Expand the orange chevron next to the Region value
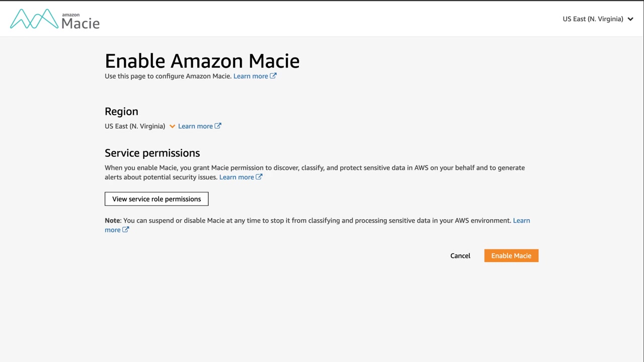The height and width of the screenshot is (362, 644). 172,126
